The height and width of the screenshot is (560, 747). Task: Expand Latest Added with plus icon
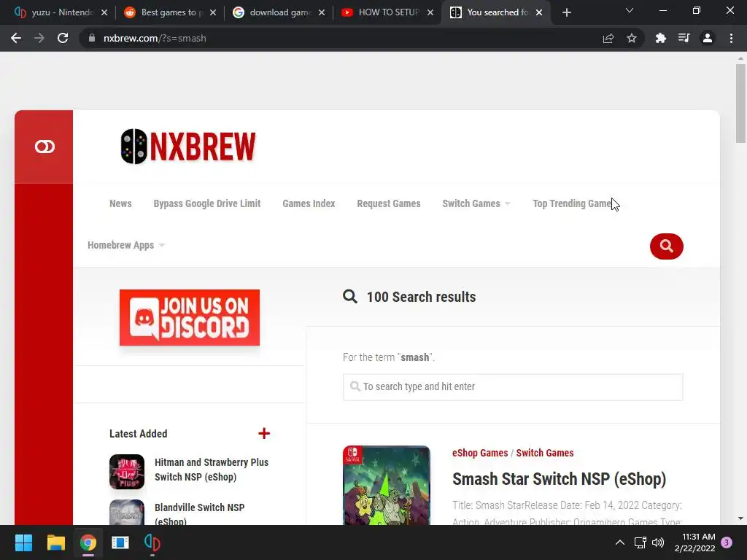264,433
